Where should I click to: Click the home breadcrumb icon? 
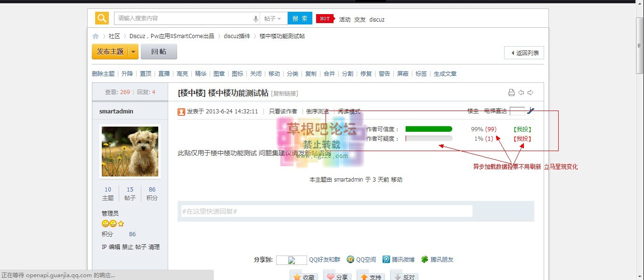tap(96, 36)
